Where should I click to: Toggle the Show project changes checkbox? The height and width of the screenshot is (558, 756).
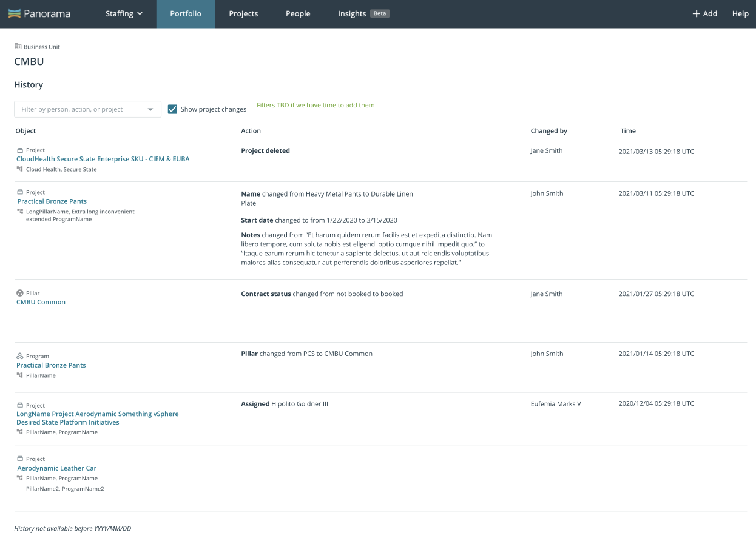pyautogui.click(x=172, y=109)
